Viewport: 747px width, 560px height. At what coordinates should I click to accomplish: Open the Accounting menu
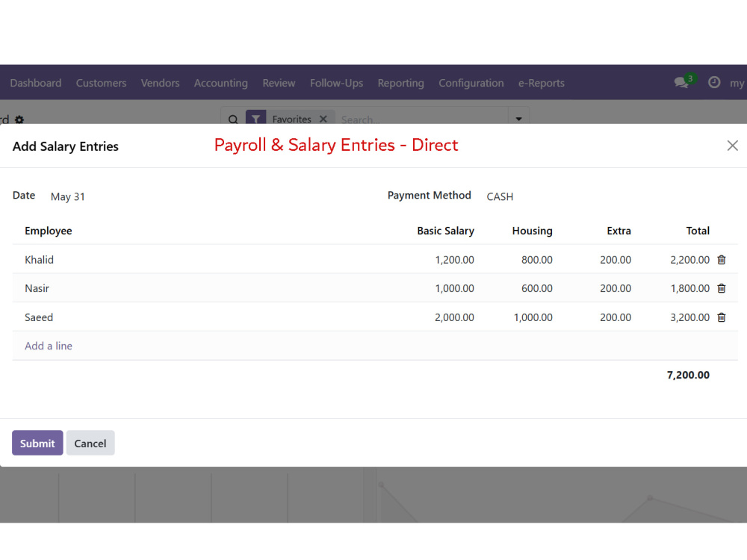coord(220,83)
